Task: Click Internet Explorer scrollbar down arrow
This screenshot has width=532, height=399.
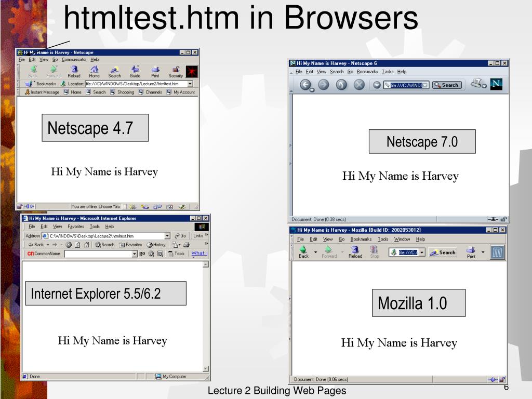Action: pyautogui.click(x=206, y=368)
